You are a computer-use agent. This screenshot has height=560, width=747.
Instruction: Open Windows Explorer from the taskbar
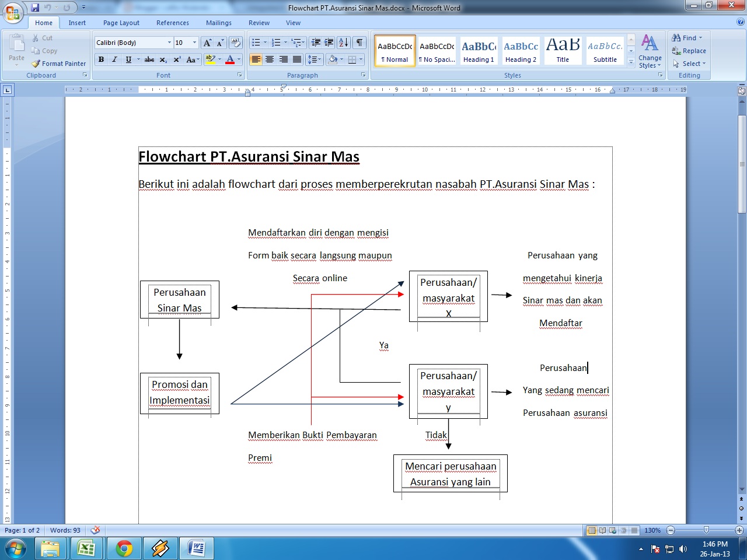click(50, 549)
